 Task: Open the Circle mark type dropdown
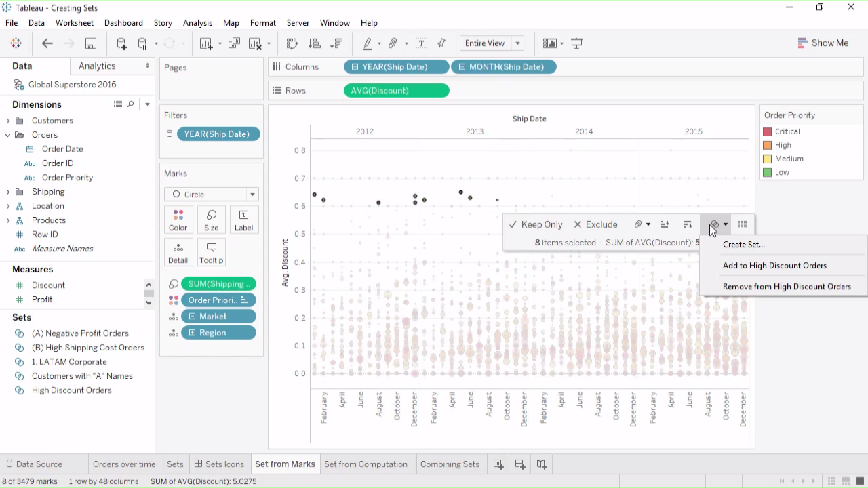coord(212,195)
